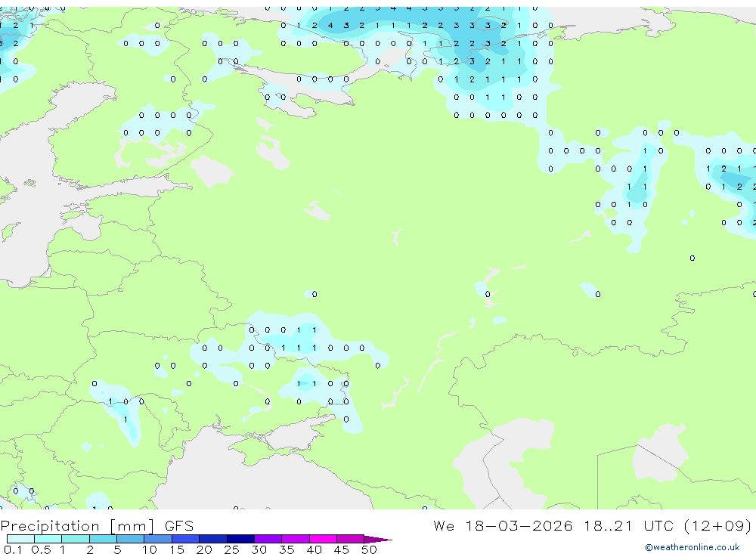Select the 35–40 mm purple legend swatch
Image resolution: width=756 pixels, height=554 pixels.
[x=296, y=539]
